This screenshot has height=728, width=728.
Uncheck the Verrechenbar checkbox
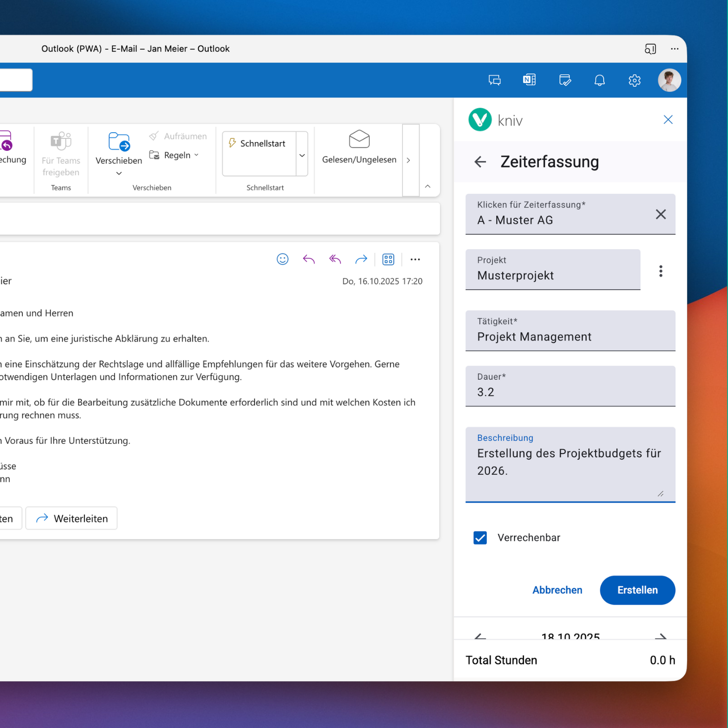tap(480, 537)
